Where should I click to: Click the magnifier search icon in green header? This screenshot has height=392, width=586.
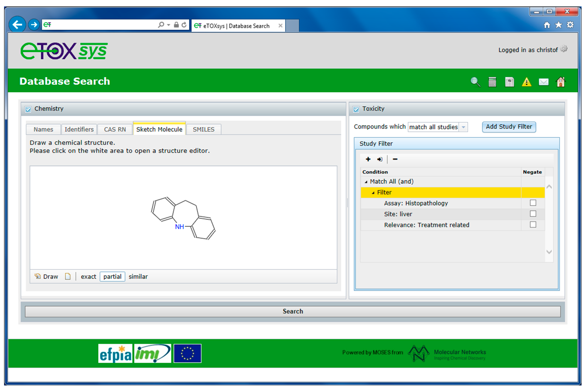[x=475, y=82]
